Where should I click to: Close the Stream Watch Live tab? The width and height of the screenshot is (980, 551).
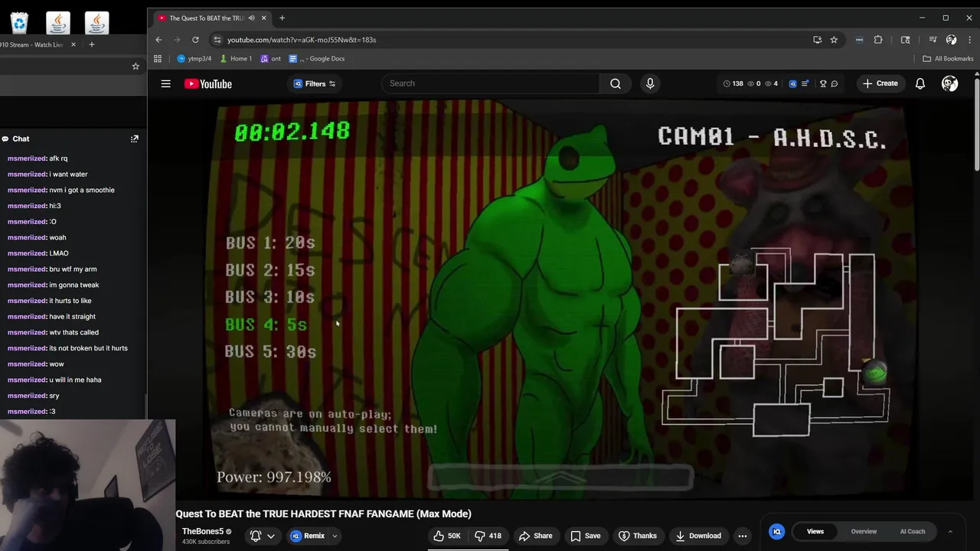[73, 44]
